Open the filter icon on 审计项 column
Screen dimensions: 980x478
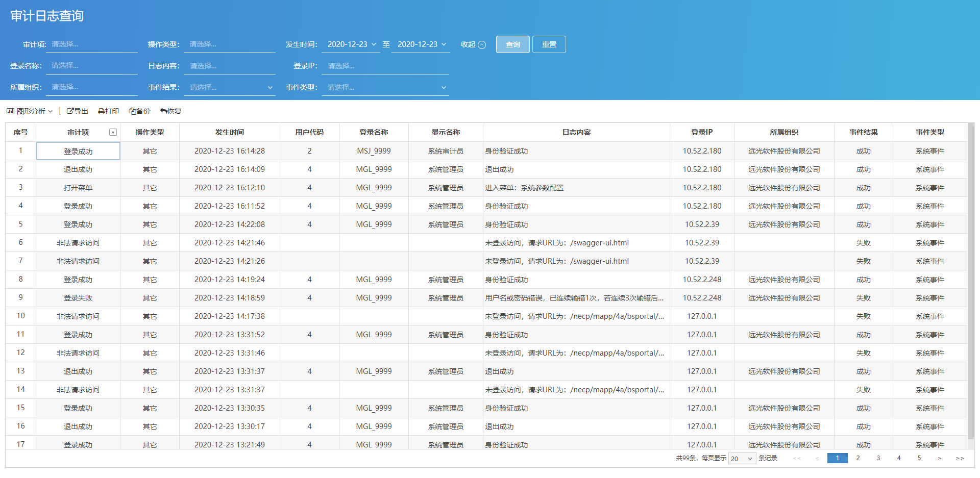click(x=113, y=132)
